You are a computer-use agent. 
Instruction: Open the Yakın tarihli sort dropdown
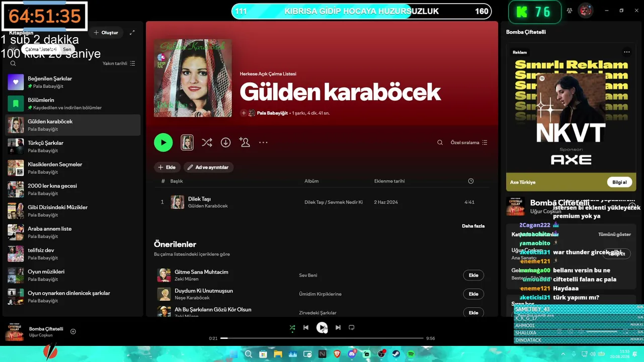(x=119, y=63)
